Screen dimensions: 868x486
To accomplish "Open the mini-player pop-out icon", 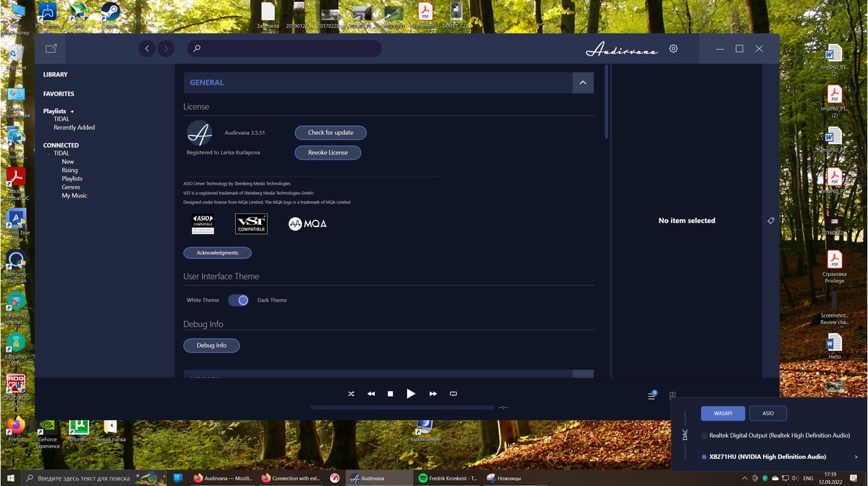I will (51, 49).
